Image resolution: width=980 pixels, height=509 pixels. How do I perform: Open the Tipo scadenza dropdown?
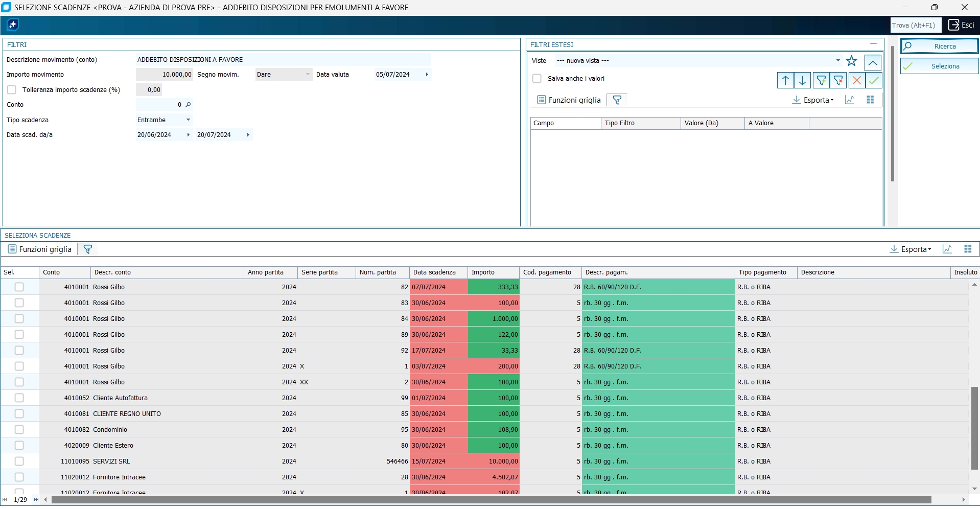(188, 120)
